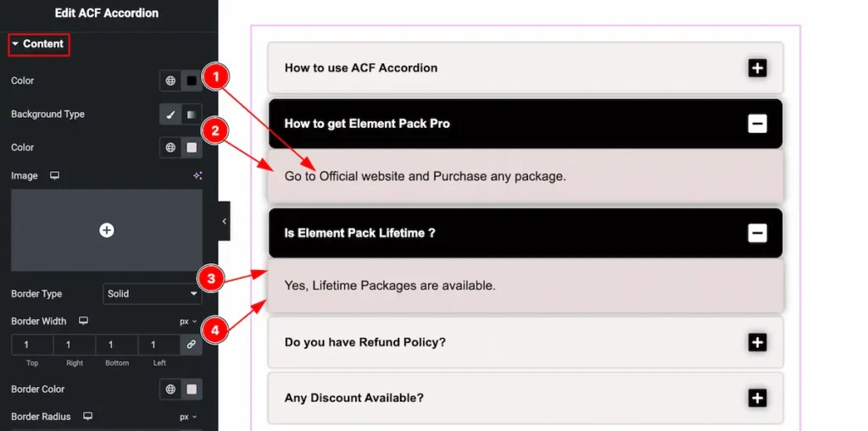Click the globe icon for background Color
This screenshot has width=868, height=431.
[170, 147]
